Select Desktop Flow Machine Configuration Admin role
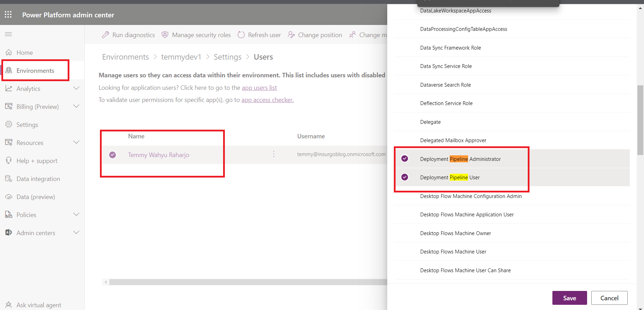Screen dimensions: 644x310 tap(512, 196)
